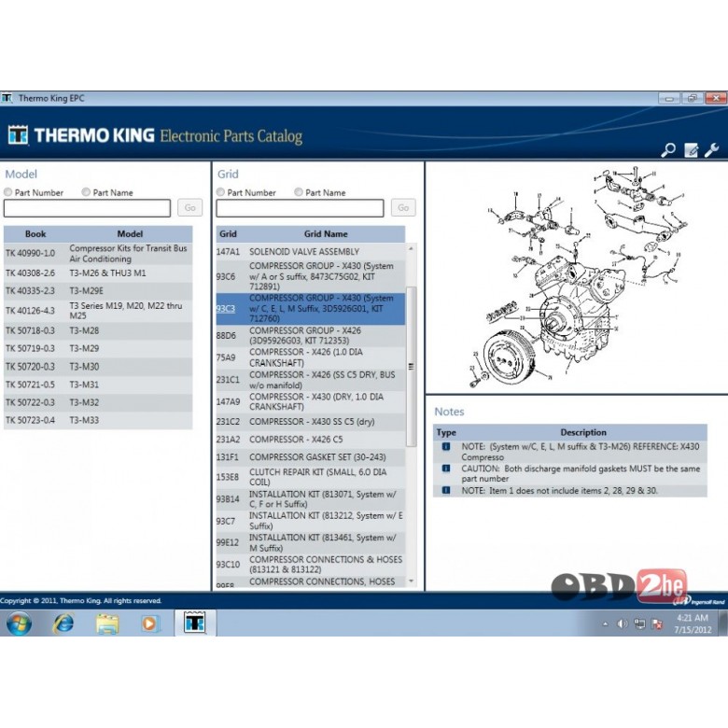The height and width of the screenshot is (728, 728).
Task: Click info icon beside Item 1 note
Action: 446,490
